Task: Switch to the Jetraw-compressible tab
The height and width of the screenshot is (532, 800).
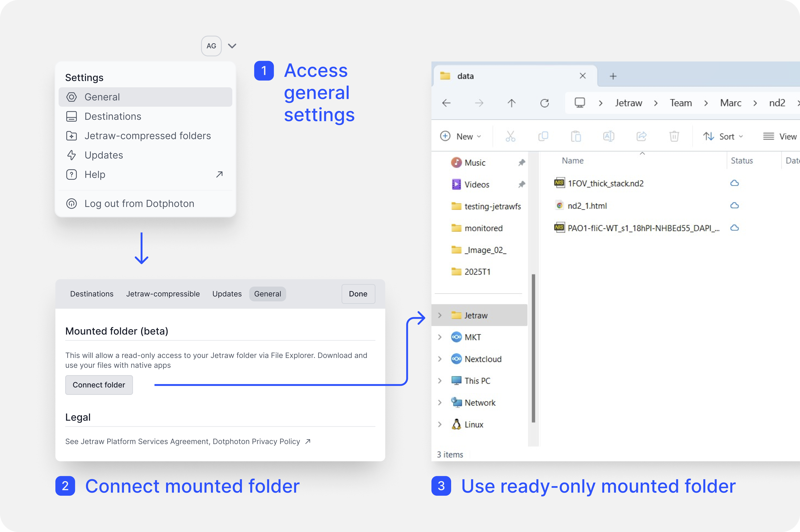Action: point(163,294)
